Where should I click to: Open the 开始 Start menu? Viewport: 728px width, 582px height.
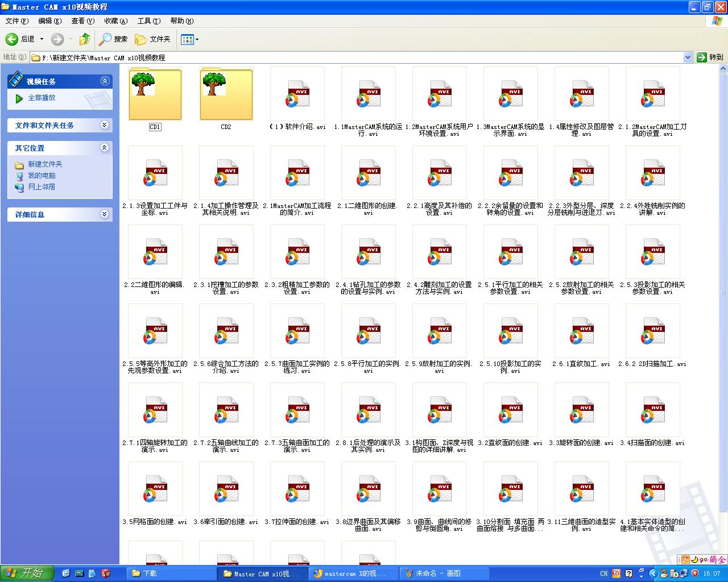click(x=27, y=573)
